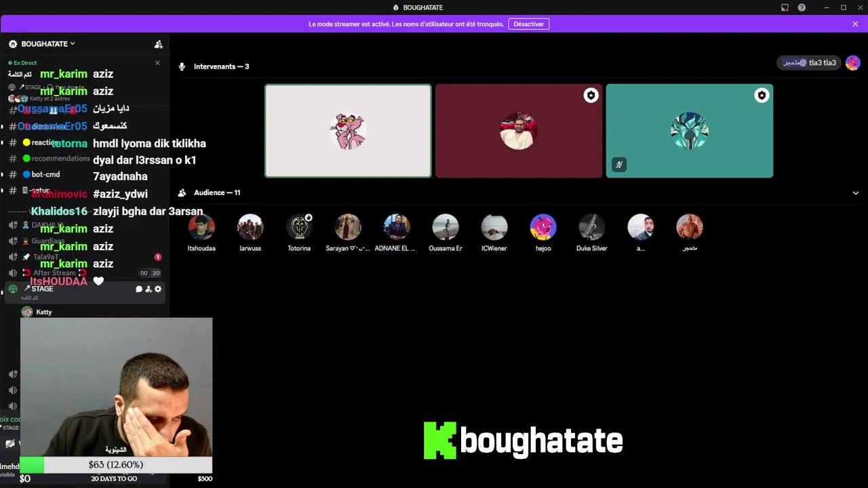The image size is (868, 488).
Task: Click create invite icon on STAGE channel
Action: click(x=149, y=289)
